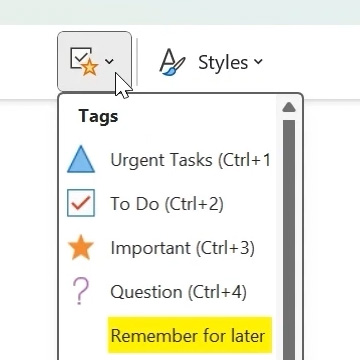Open the Styles label in ribbon
This screenshot has height=360, width=360.
coord(223,62)
